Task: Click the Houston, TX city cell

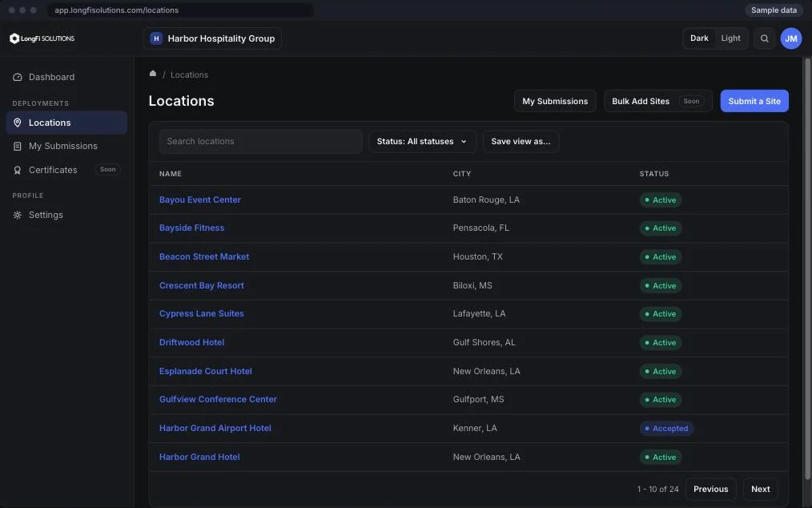Action: point(477,257)
